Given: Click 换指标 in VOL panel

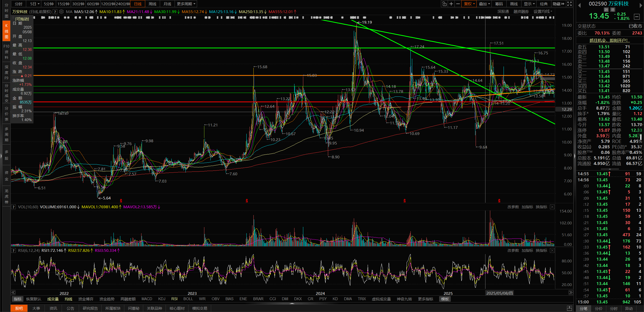Looking at the screenshot, I should point(541,207).
